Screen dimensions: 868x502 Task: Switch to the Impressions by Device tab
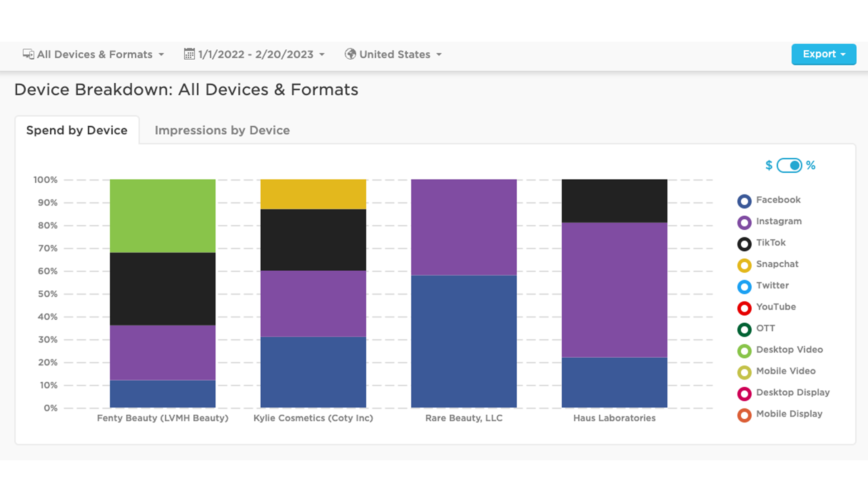(222, 130)
